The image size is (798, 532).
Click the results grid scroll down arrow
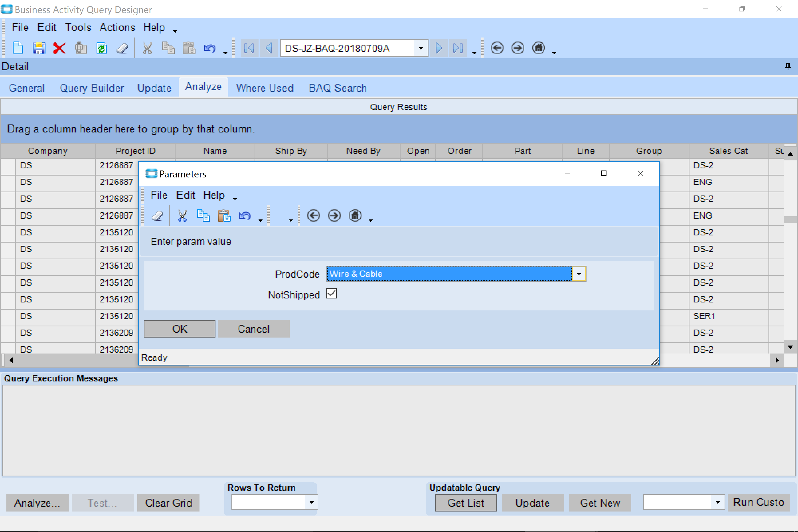pyautogui.click(x=790, y=347)
